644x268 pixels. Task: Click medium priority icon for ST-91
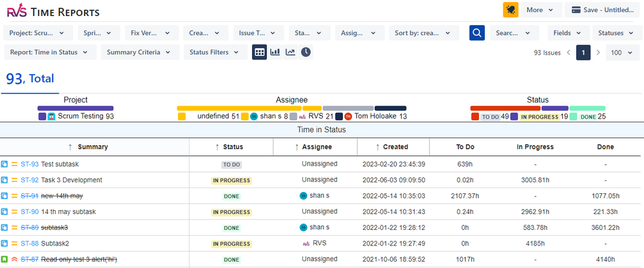point(14,196)
